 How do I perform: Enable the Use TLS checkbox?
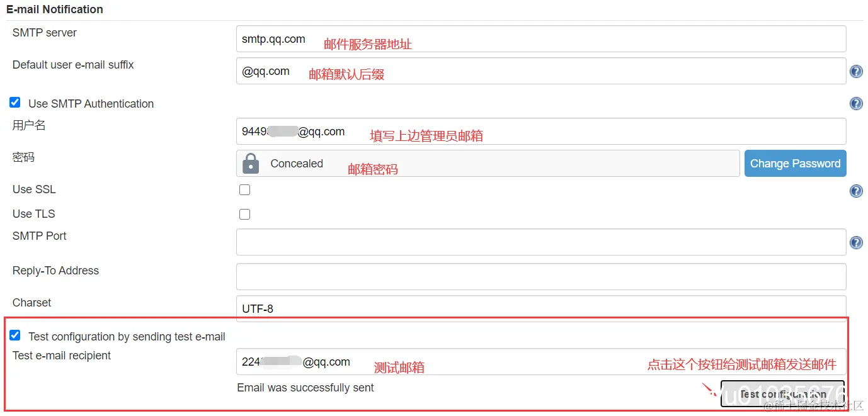coord(244,214)
